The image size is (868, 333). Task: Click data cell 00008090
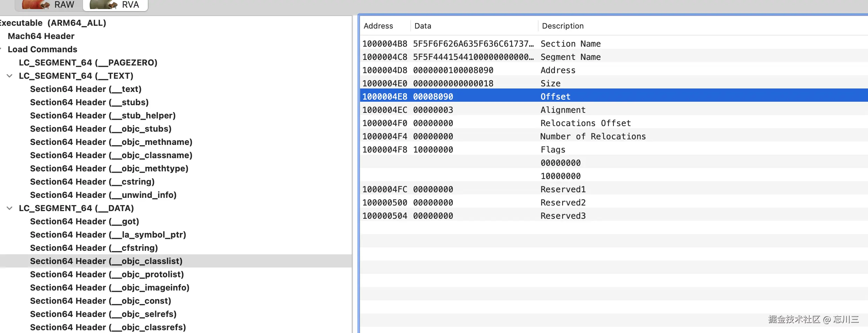[x=433, y=96]
